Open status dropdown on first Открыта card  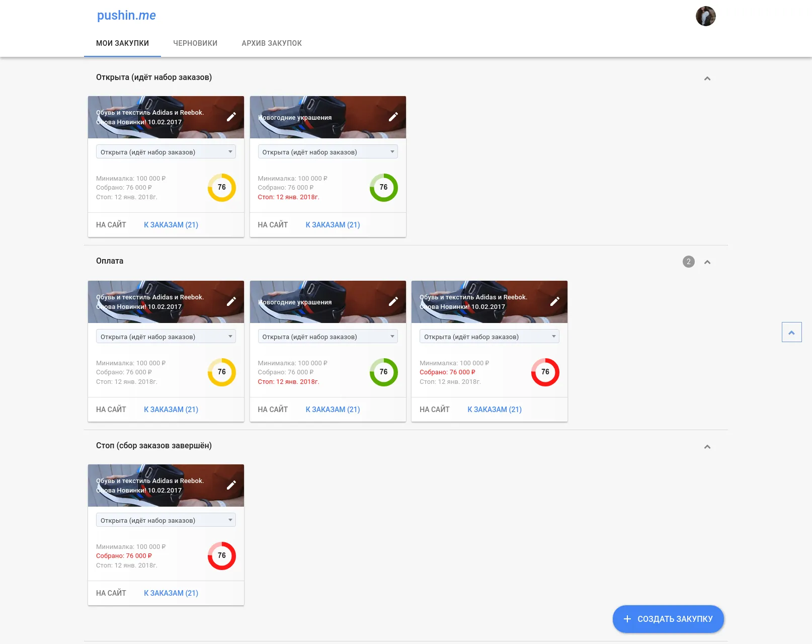click(x=166, y=152)
